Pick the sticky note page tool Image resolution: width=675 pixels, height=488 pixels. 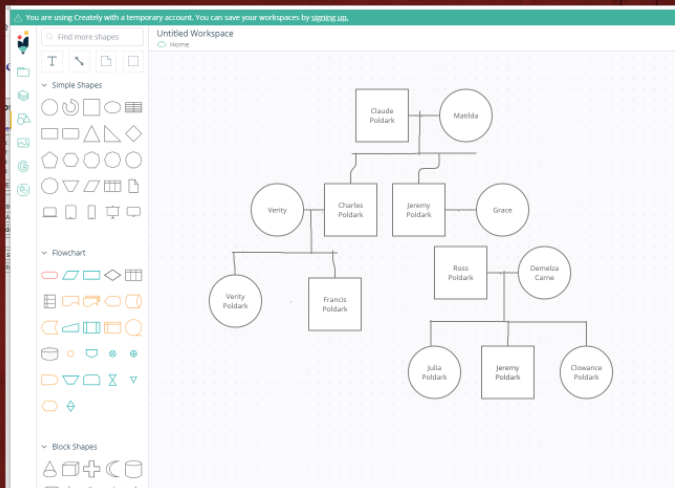pyautogui.click(x=106, y=61)
